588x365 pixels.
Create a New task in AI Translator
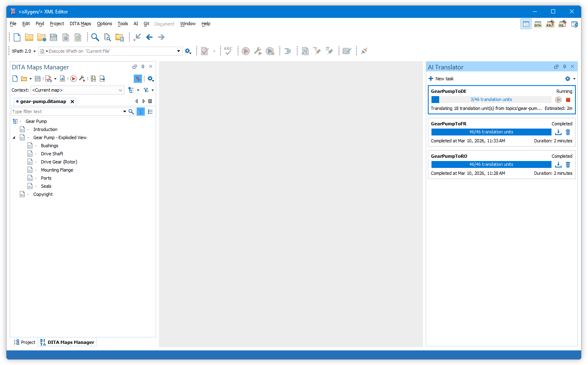(441, 79)
